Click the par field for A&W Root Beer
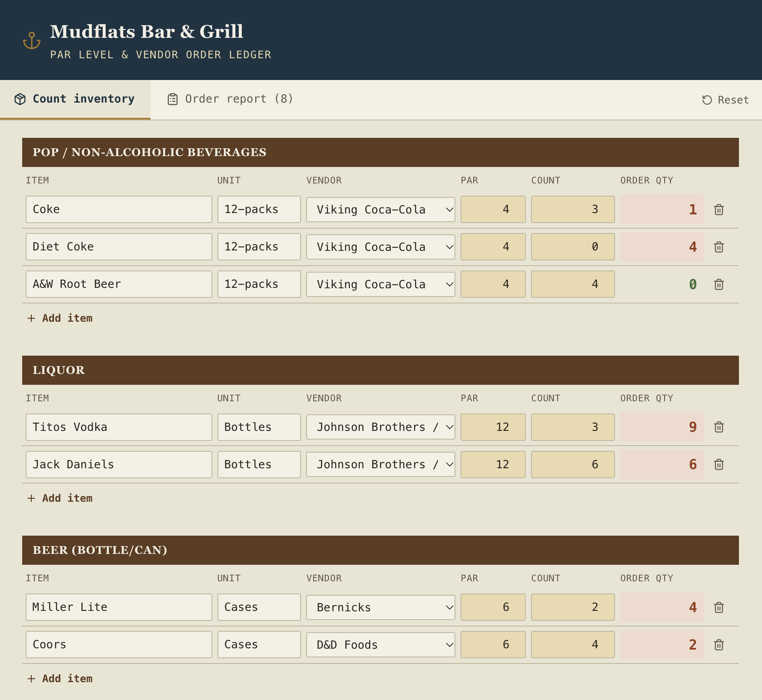 [493, 284]
